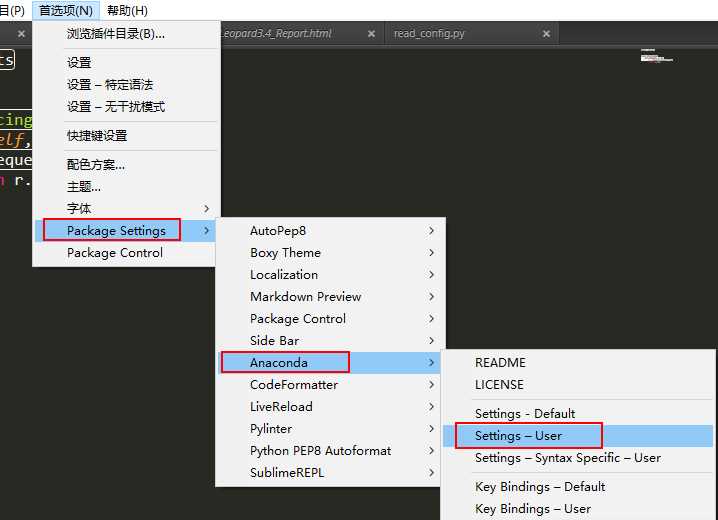The height and width of the screenshot is (520, 718).
Task: Expand the Side Bar submenu arrow
Action: click(x=431, y=341)
